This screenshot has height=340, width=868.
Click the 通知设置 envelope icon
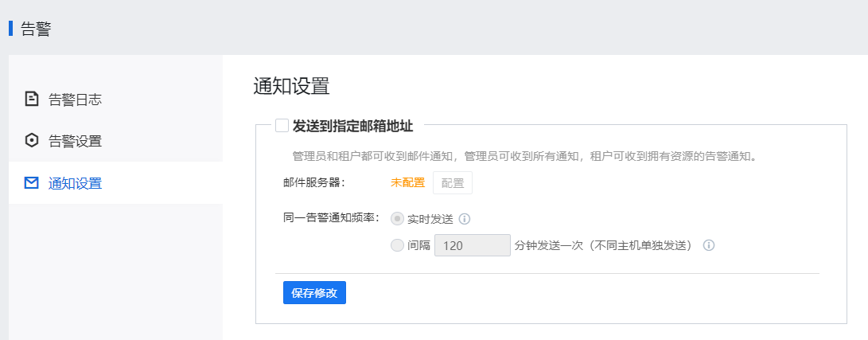click(x=32, y=182)
